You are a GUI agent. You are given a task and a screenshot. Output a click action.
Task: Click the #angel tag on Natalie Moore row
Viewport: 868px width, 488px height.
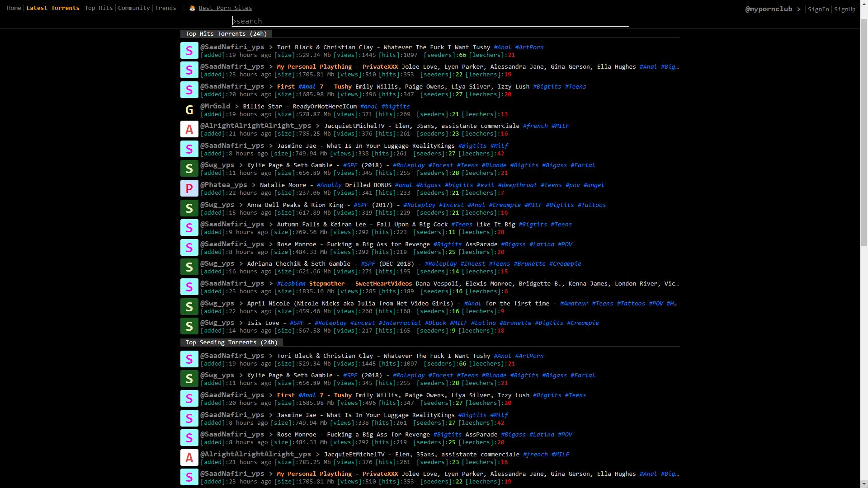tap(594, 185)
